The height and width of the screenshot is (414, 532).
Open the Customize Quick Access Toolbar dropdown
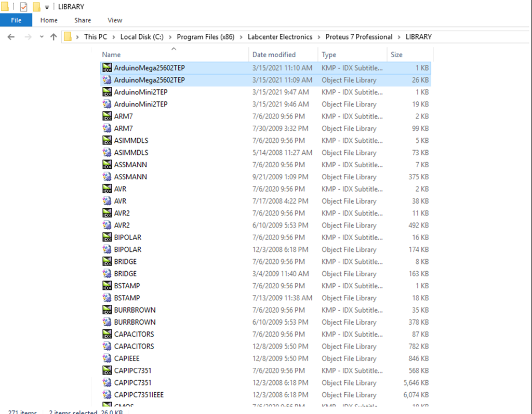pos(47,7)
